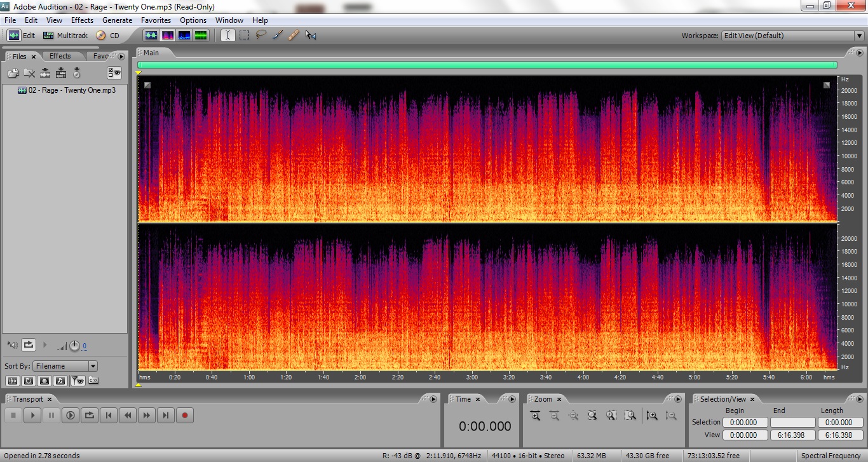Toggle show audio files filter button
The width and height of the screenshot is (868, 462).
pyautogui.click(x=12, y=381)
